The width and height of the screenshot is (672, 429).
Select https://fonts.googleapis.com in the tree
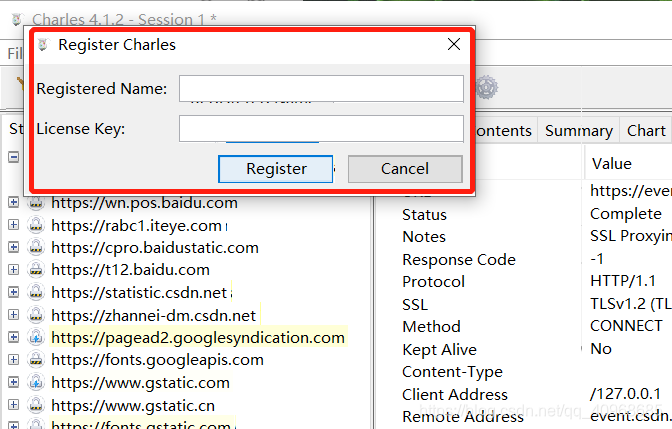coord(157,360)
